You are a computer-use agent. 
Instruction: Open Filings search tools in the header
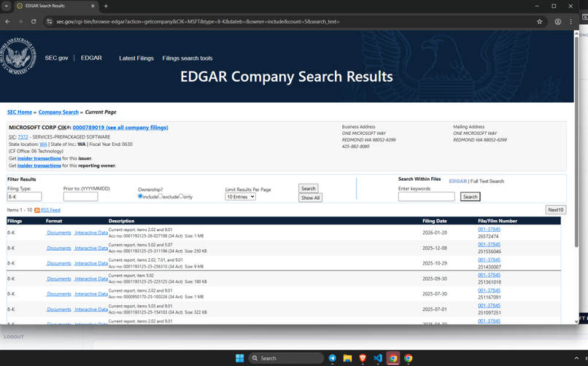187,58
